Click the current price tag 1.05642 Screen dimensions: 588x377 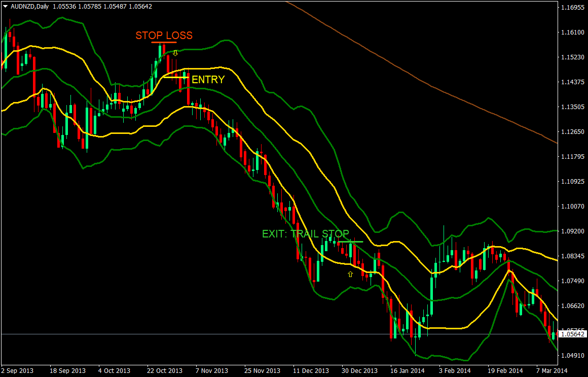click(573, 334)
